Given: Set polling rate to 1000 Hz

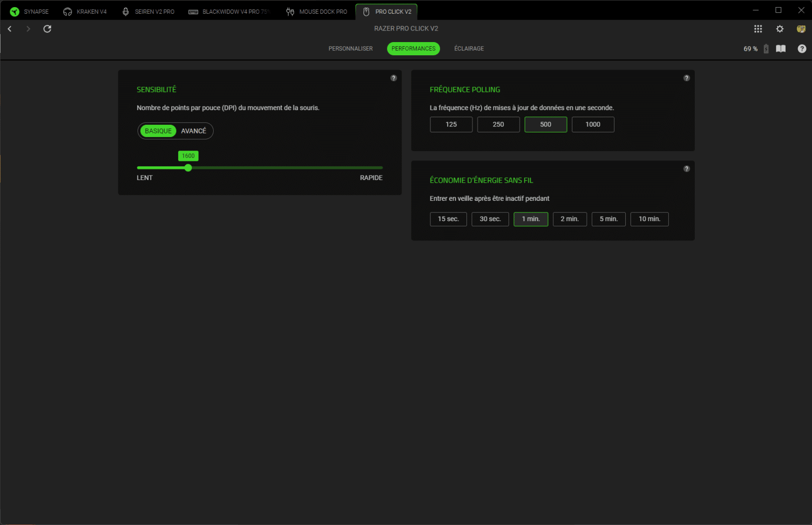Looking at the screenshot, I should point(593,124).
